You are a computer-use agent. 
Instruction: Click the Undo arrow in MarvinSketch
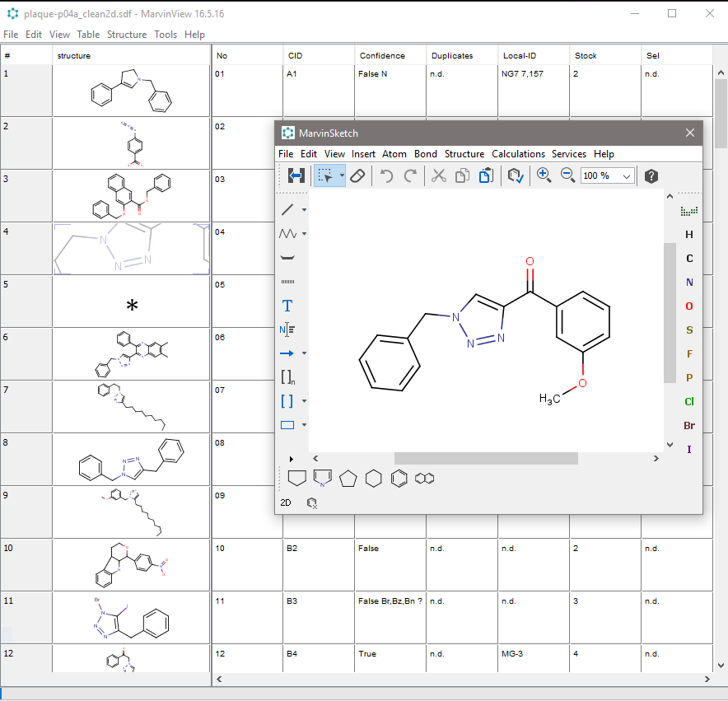(x=386, y=176)
